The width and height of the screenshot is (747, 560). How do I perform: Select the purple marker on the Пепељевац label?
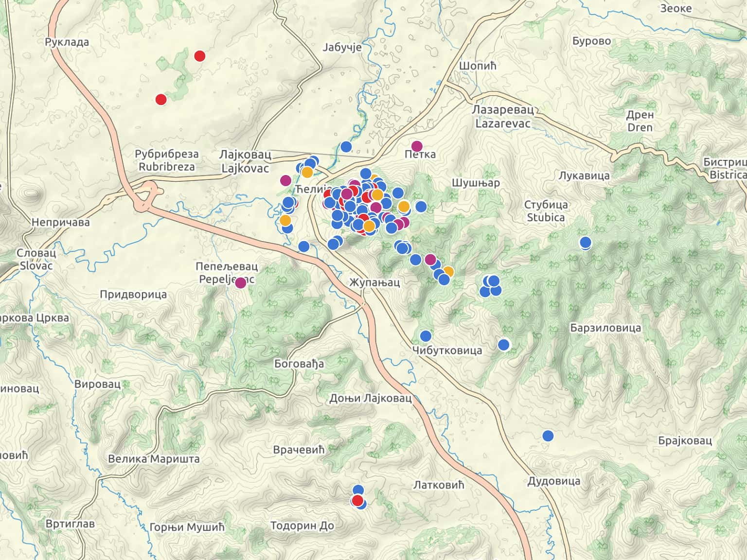241,282
